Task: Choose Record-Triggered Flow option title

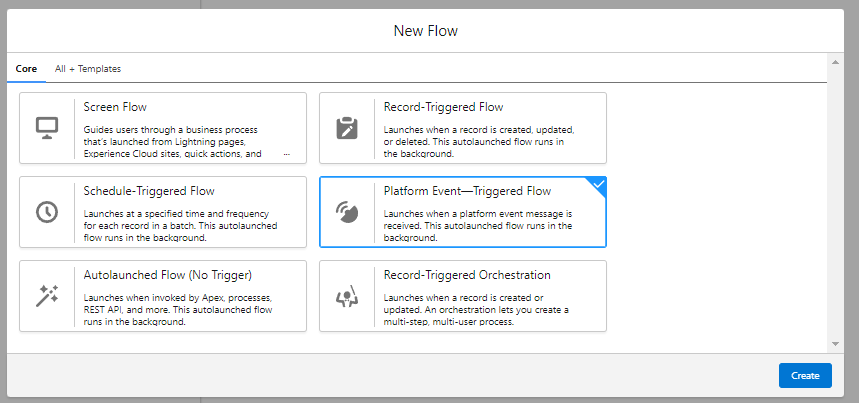Action: click(x=443, y=107)
